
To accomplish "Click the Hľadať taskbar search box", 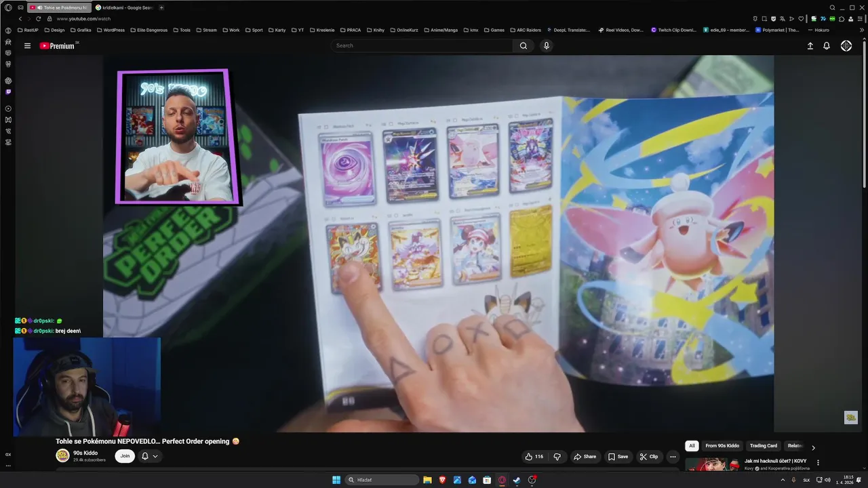I will click(x=382, y=480).
